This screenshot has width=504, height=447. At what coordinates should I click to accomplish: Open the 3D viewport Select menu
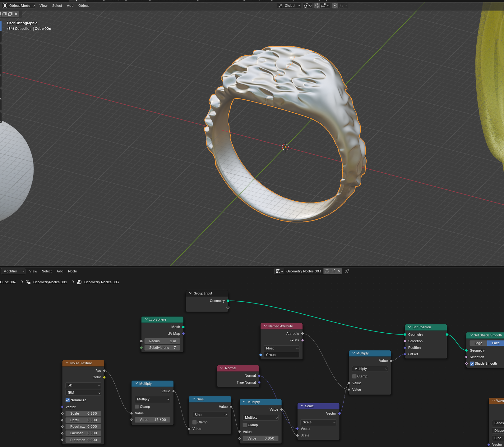click(x=57, y=6)
